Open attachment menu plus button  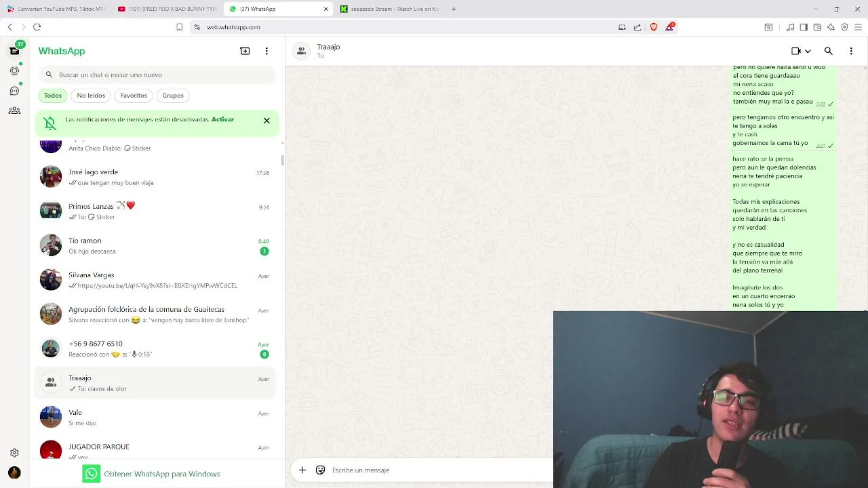point(302,470)
